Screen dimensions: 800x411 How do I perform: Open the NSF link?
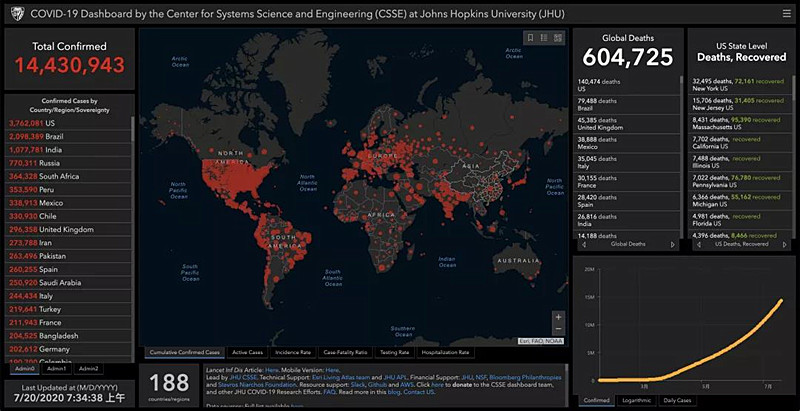pyautogui.click(x=481, y=377)
